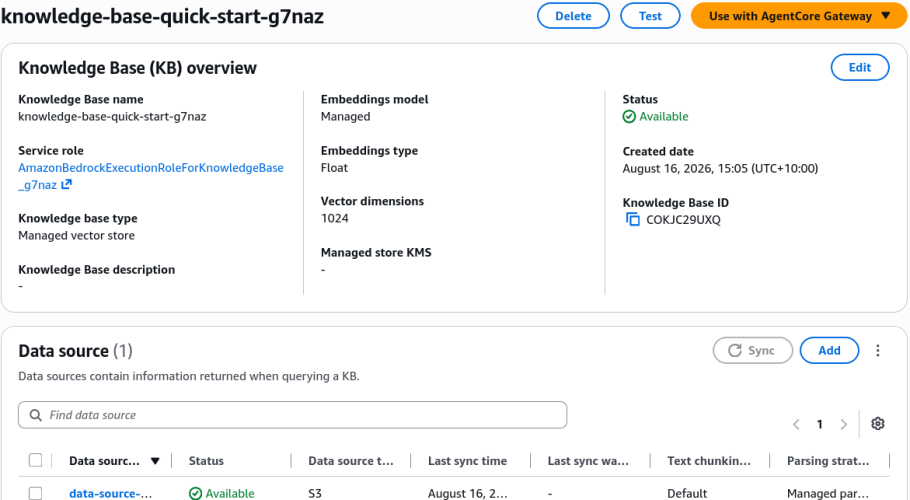Focus the Find data source search field
Image resolution: width=910 pixels, height=500 pixels.
[292, 415]
